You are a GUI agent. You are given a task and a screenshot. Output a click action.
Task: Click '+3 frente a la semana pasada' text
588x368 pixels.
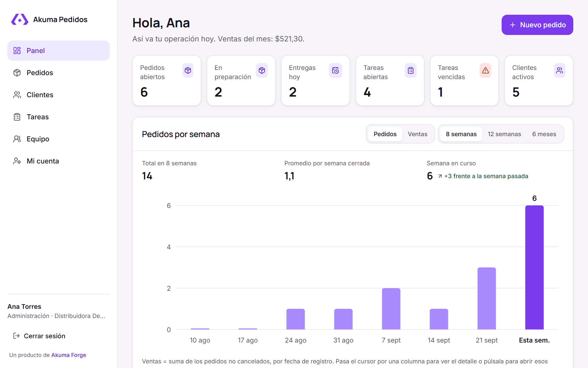click(x=486, y=176)
